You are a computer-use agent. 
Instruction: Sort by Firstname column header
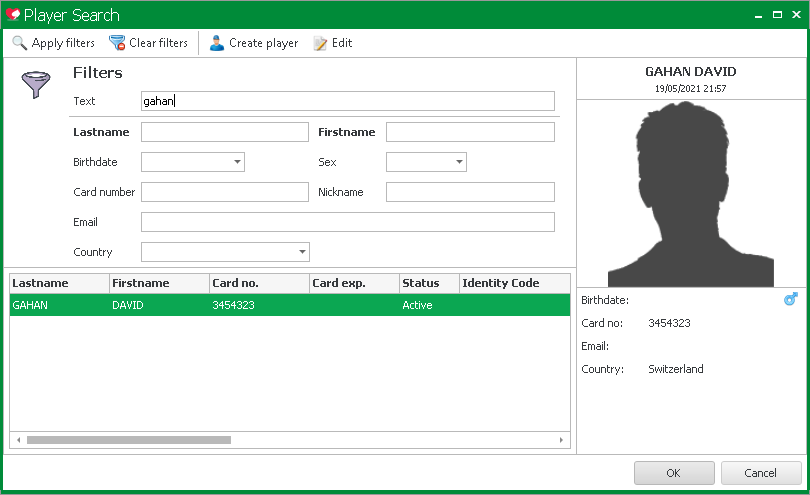point(160,283)
